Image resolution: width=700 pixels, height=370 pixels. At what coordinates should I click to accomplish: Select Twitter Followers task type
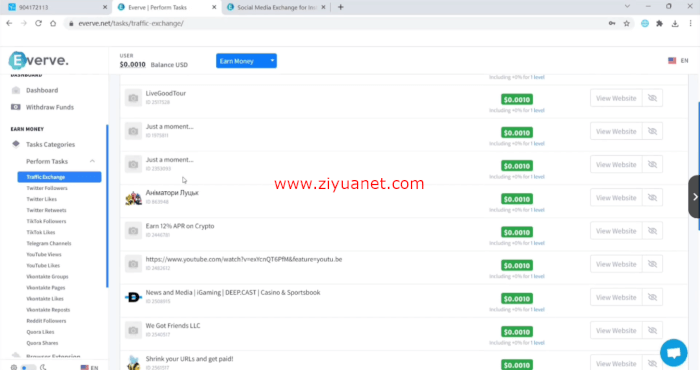(47, 188)
